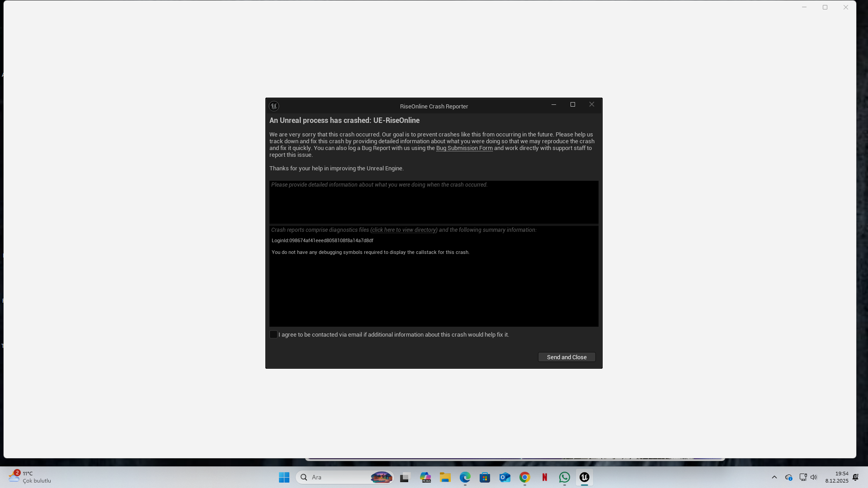This screenshot has height=488, width=868.
Task: Click the Send and Close button
Action: (567, 357)
